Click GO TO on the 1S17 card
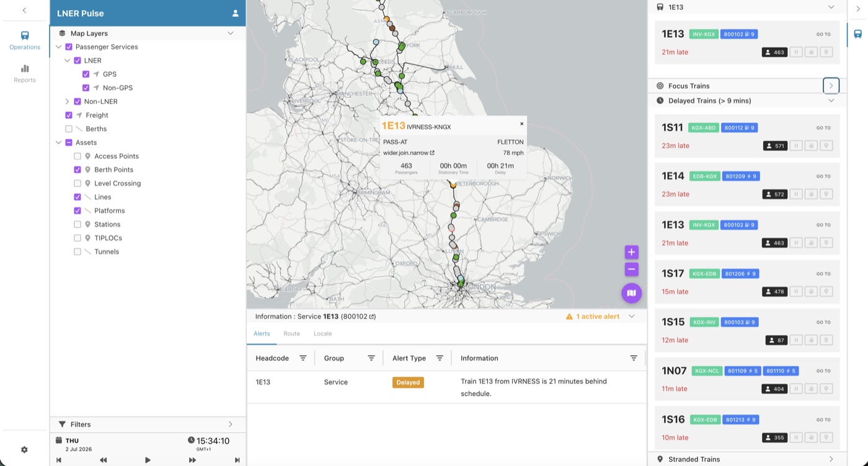 [x=823, y=274]
